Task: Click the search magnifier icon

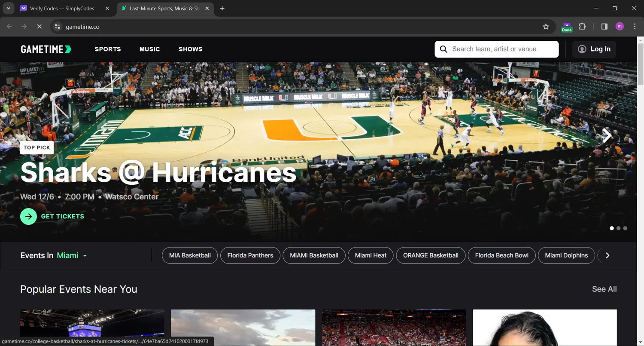Action: coord(444,49)
